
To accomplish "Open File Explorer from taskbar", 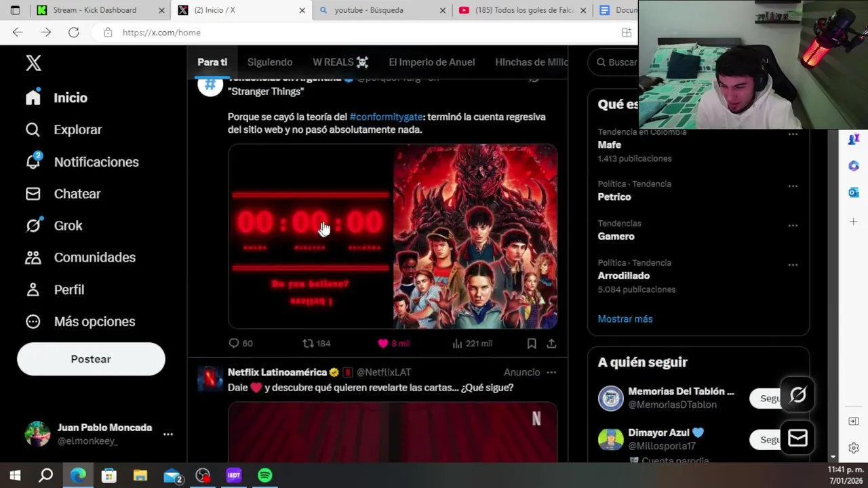I will (140, 476).
